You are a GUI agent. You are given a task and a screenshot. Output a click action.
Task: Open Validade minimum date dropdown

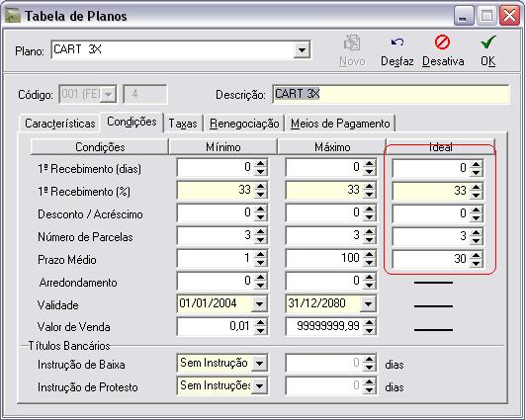point(259,304)
